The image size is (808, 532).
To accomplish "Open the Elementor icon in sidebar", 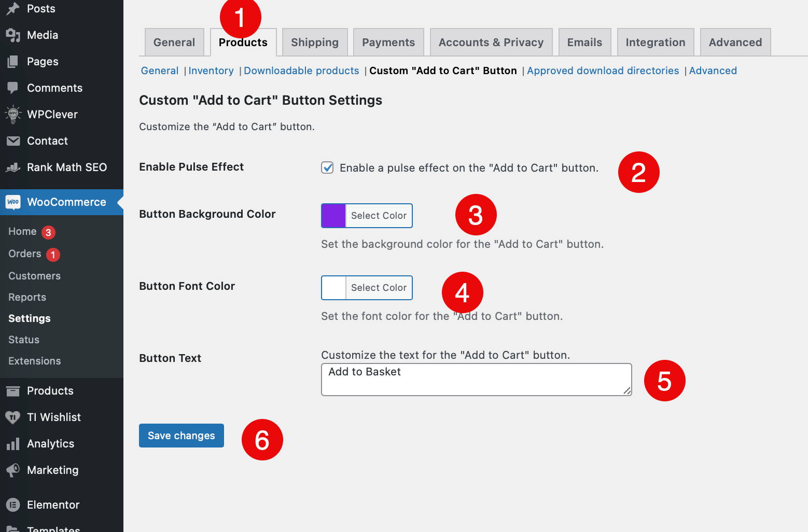I will tap(13, 505).
